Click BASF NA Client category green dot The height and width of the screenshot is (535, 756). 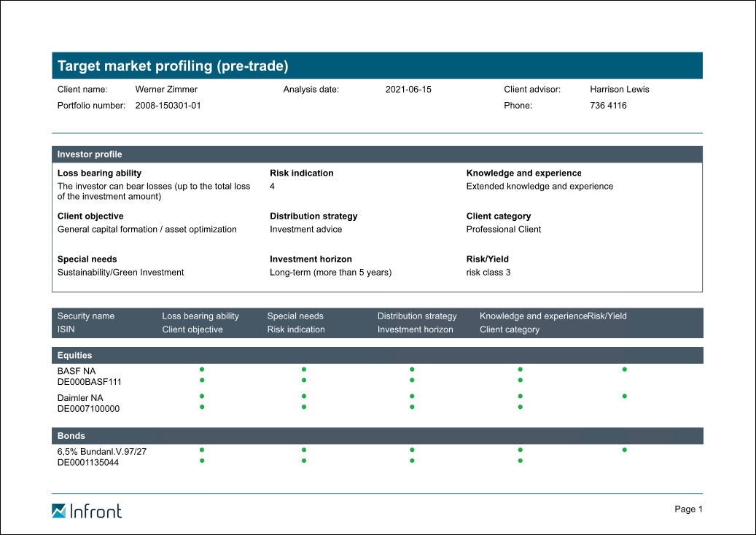pos(521,380)
